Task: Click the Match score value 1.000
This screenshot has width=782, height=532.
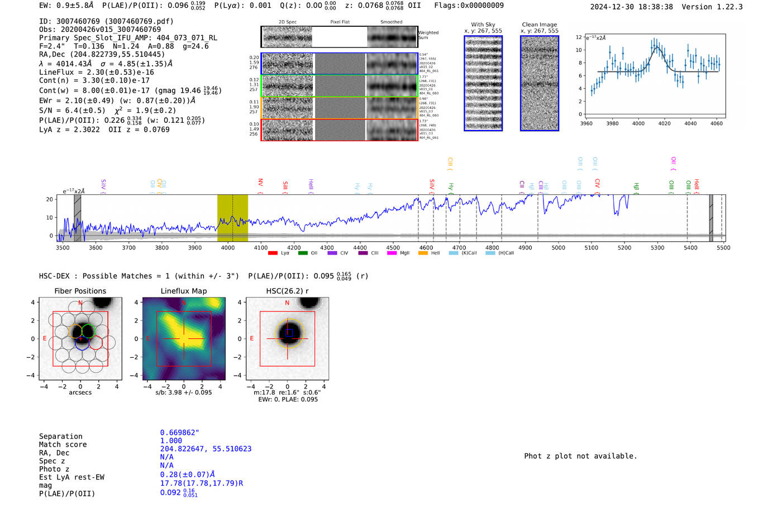Action: click(171, 440)
